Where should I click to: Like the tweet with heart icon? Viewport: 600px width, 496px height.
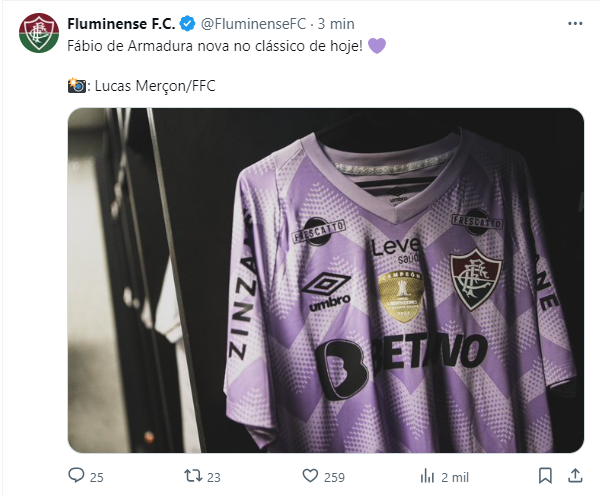tap(310, 476)
